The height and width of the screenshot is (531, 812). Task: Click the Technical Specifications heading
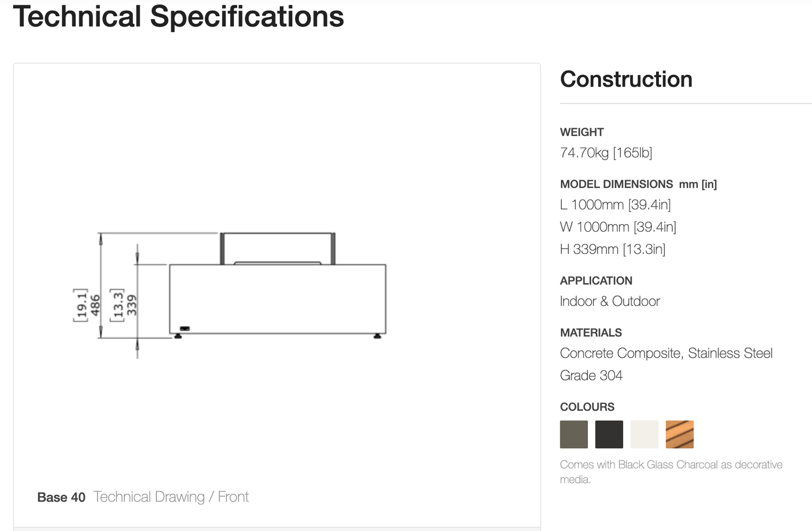click(x=179, y=16)
